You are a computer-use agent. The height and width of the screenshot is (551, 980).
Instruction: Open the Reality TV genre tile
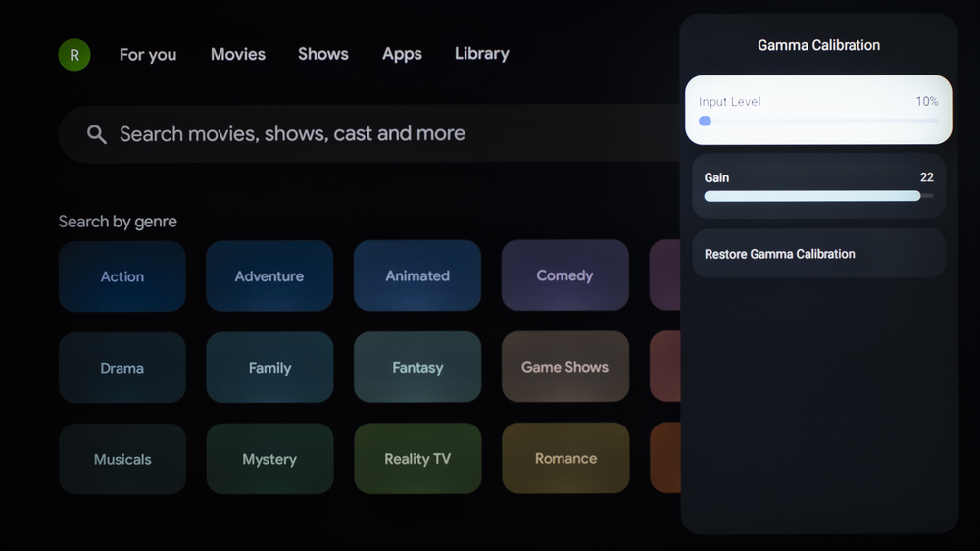coord(417,459)
